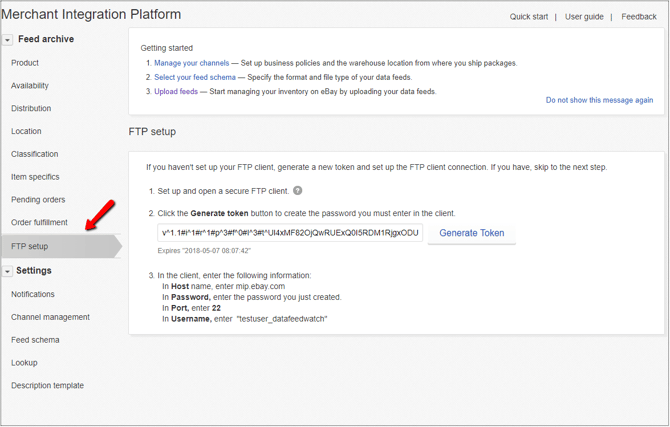Click inside the token text field

pos(290,233)
